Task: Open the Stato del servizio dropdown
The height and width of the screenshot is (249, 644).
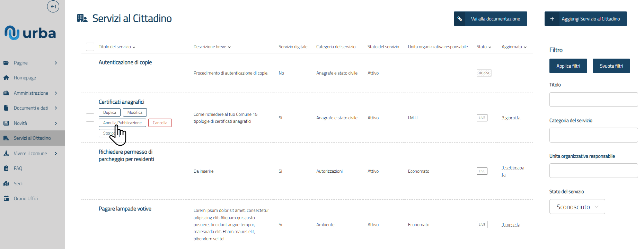Action: [x=577, y=207]
